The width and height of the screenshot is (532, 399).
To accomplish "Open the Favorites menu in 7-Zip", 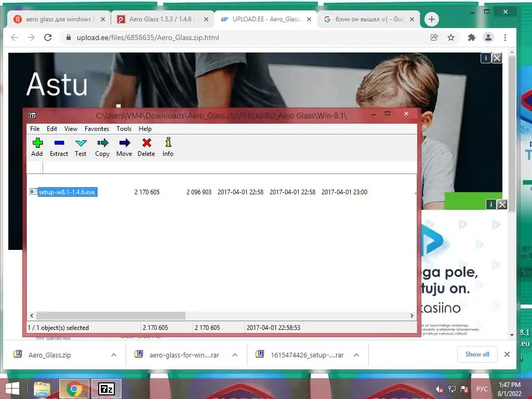I will point(97,129).
